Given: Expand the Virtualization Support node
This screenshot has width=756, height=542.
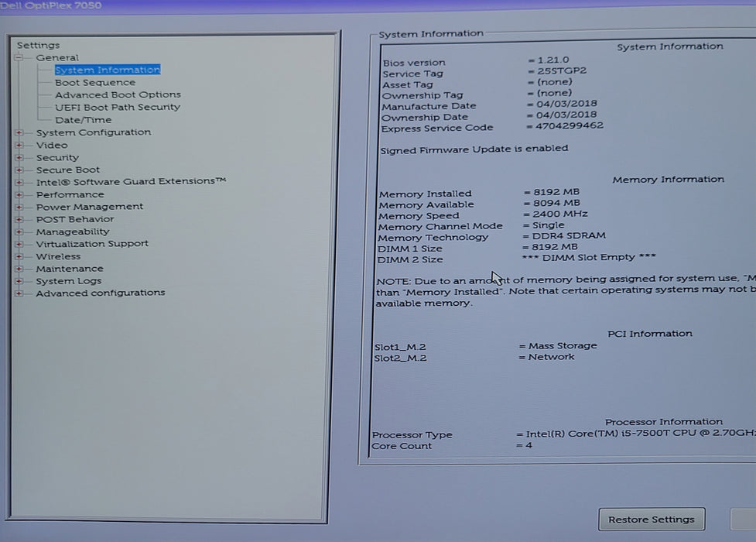Looking at the screenshot, I should [x=19, y=244].
